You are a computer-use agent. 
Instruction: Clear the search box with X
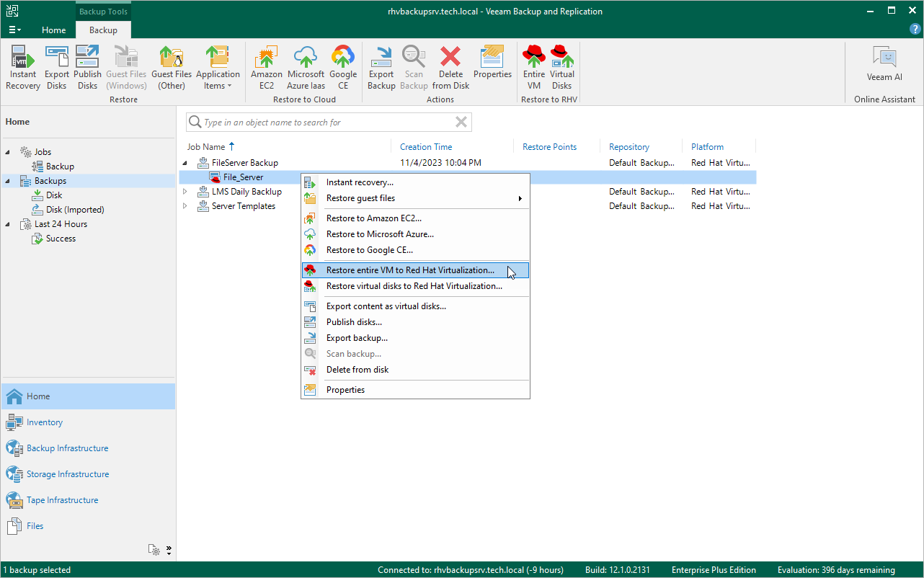[461, 123]
